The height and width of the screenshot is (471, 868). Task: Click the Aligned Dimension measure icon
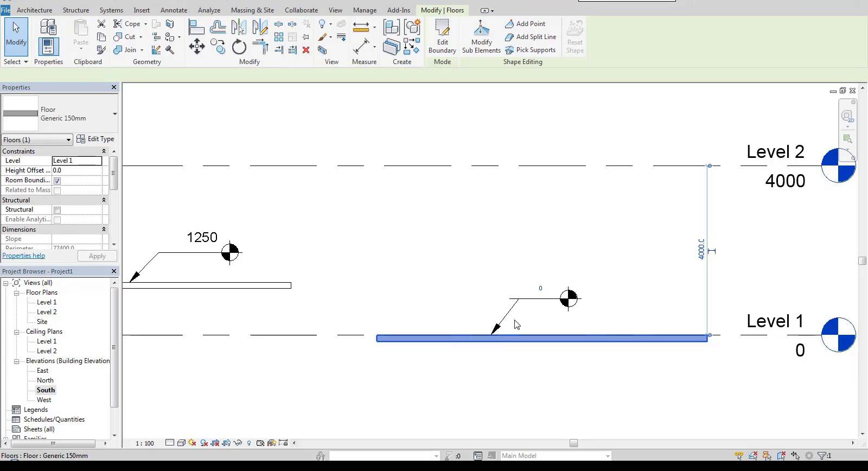click(361, 47)
